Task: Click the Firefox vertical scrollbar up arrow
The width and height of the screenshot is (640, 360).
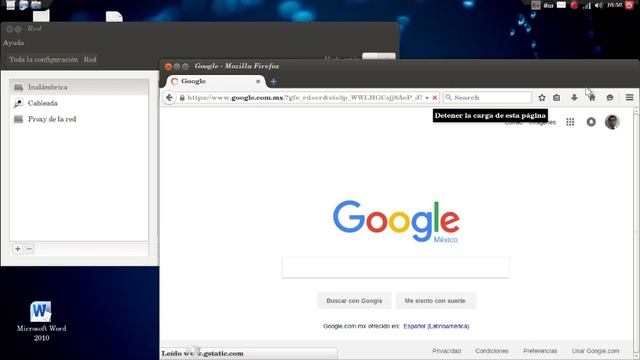Action: (636, 111)
